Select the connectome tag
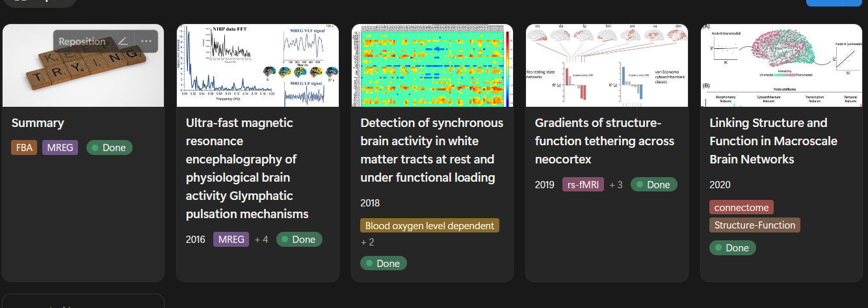 pyautogui.click(x=741, y=208)
